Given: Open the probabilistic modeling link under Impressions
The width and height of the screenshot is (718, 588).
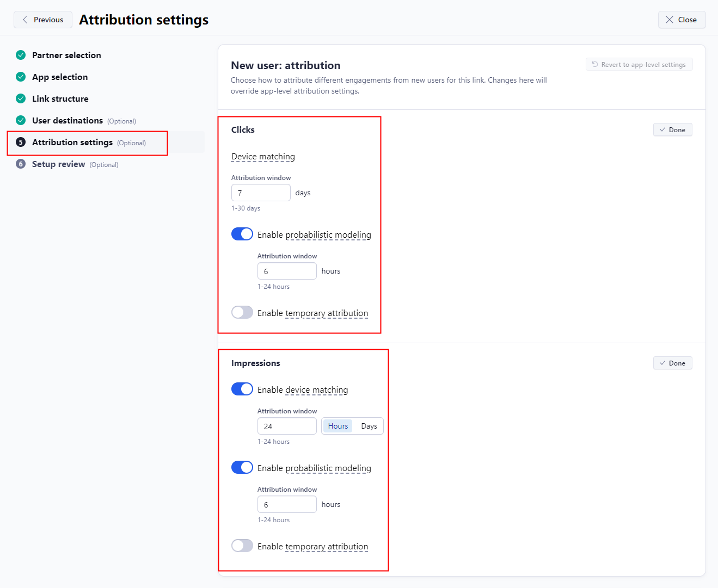Looking at the screenshot, I should click(328, 468).
